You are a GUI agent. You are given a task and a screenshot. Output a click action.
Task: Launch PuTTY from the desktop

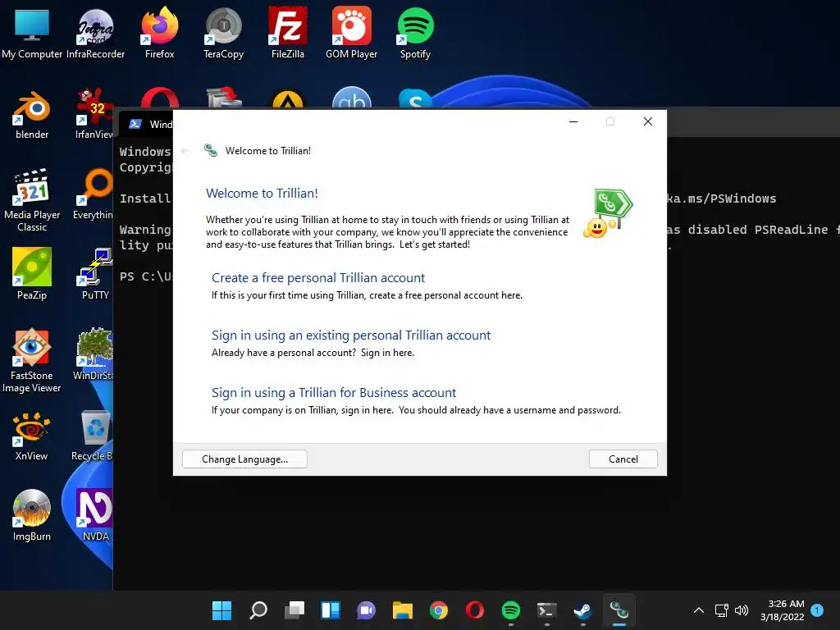(x=95, y=274)
